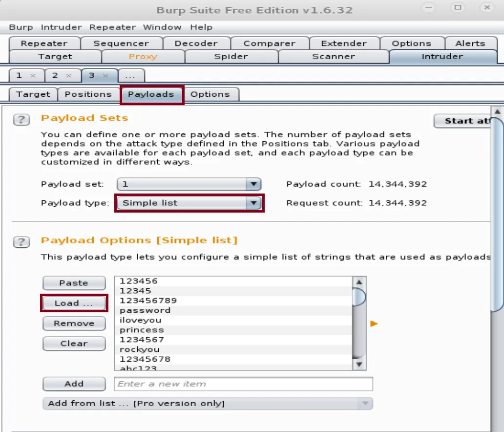Click the Enter a new item field
This screenshot has width=504, height=432.
(244, 384)
